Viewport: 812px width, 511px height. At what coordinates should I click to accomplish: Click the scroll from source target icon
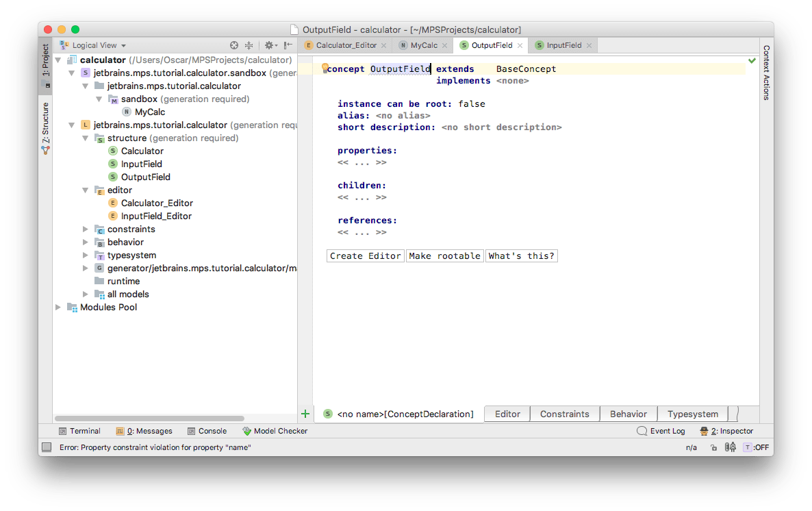pos(234,45)
